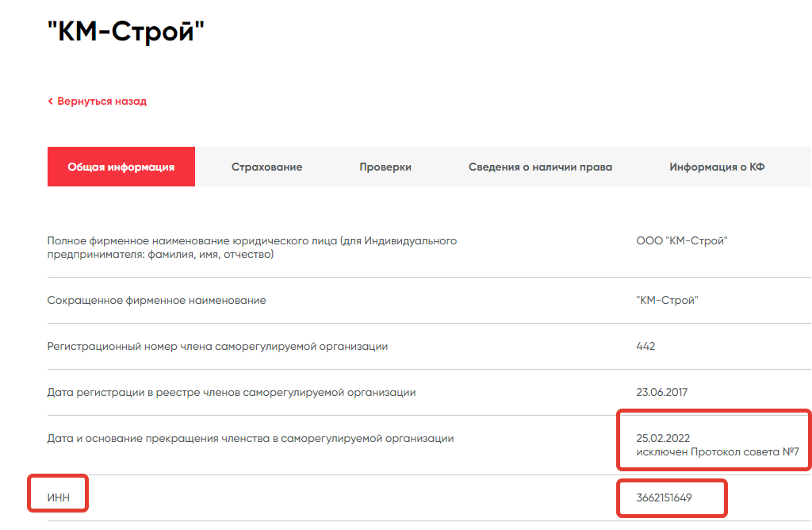The width and height of the screenshot is (812, 530).
Task: Click the Дата регистрации в реестре label
Action: pyautogui.click(x=232, y=393)
